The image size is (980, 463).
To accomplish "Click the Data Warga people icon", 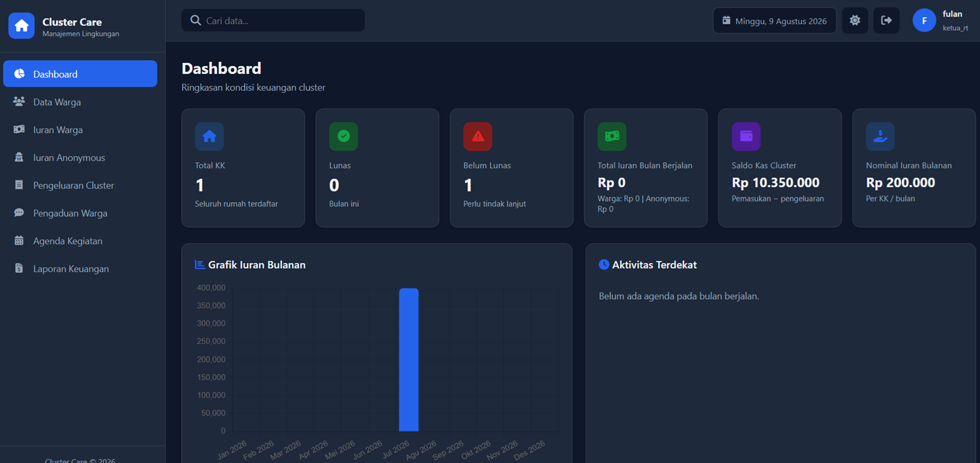I will 19,102.
